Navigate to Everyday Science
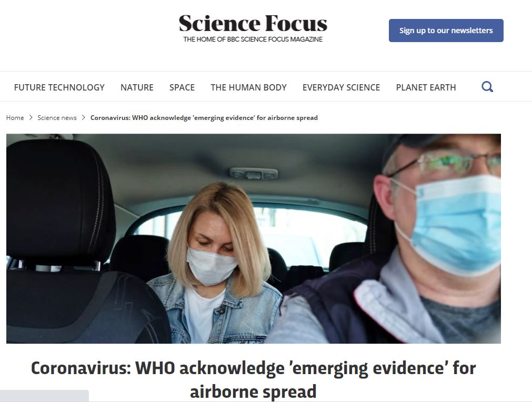This screenshot has height=402, width=532. click(x=342, y=87)
